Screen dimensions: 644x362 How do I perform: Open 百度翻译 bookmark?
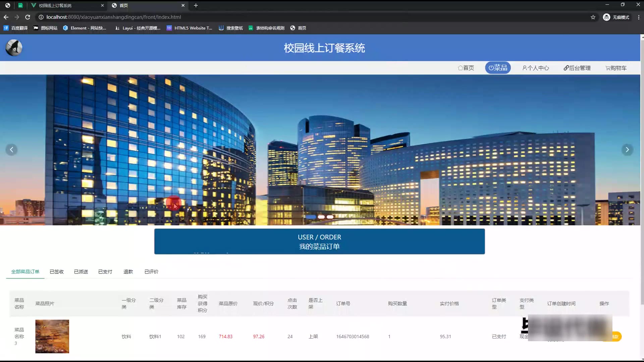16,28
